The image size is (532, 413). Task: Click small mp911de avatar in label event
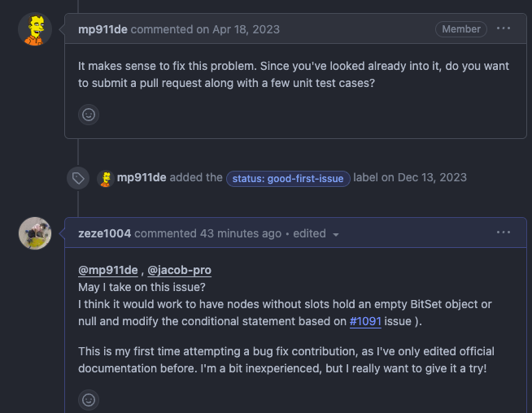coord(105,178)
